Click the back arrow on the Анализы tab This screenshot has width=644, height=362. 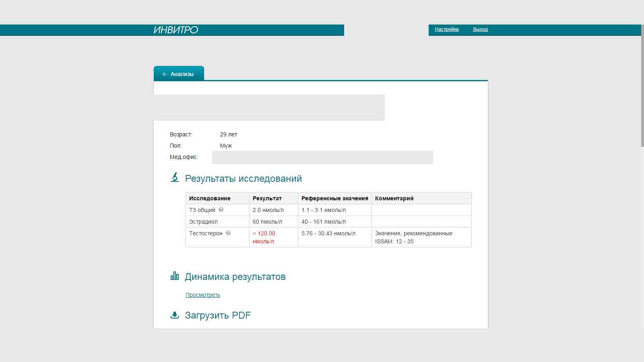pyautogui.click(x=165, y=74)
